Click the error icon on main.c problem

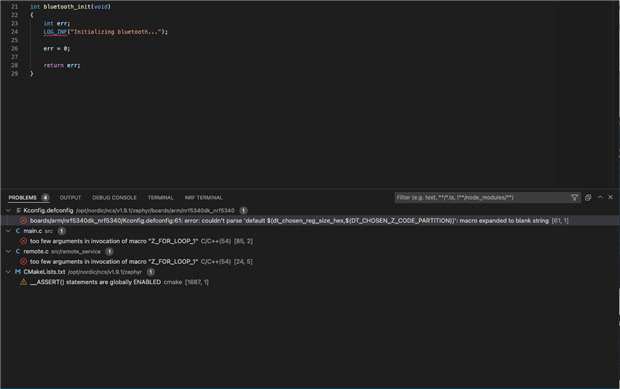[23, 241]
